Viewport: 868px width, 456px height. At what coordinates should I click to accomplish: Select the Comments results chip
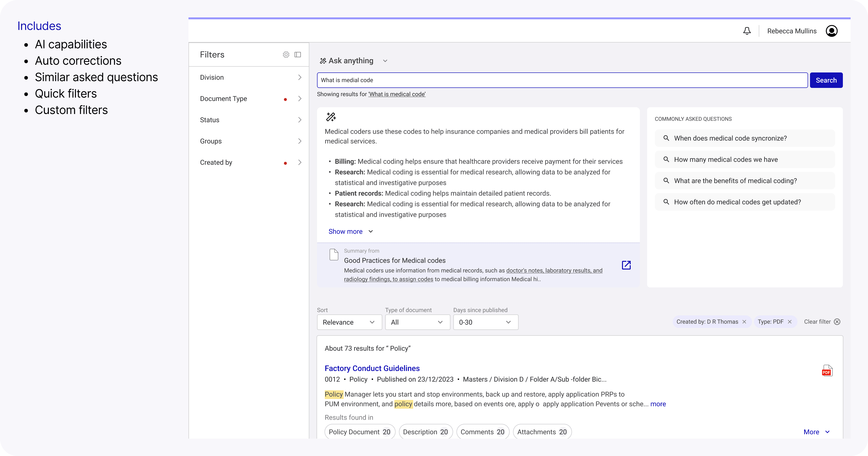click(482, 432)
